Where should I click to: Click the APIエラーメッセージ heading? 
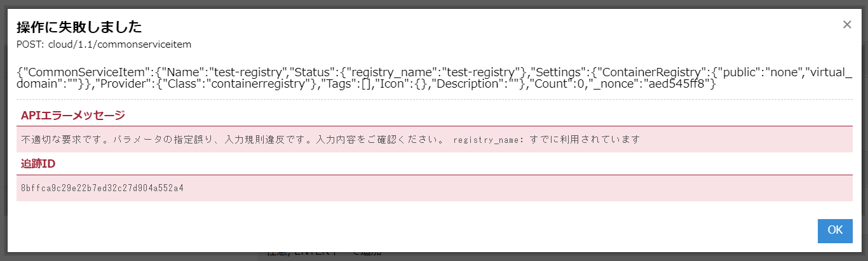coord(73,115)
